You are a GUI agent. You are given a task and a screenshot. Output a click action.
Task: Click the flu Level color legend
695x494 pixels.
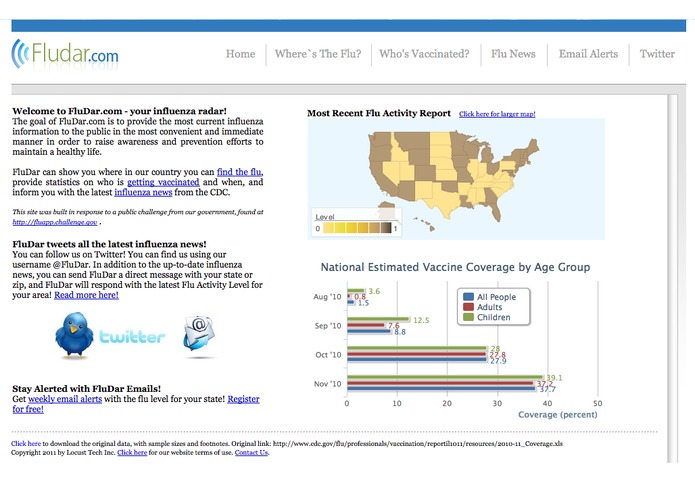356,224
